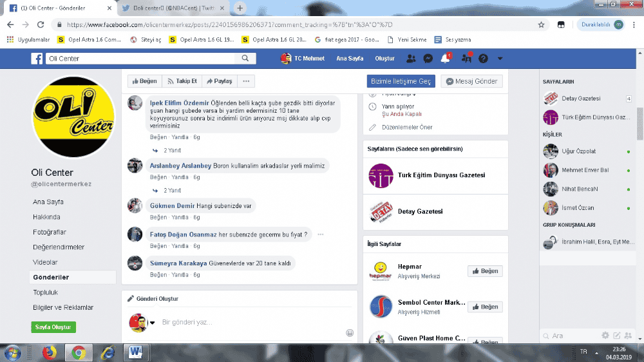The height and width of the screenshot is (362, 644).
Task: Click Yanıtla under Sümeyra's comment
Action: (180, 274)
